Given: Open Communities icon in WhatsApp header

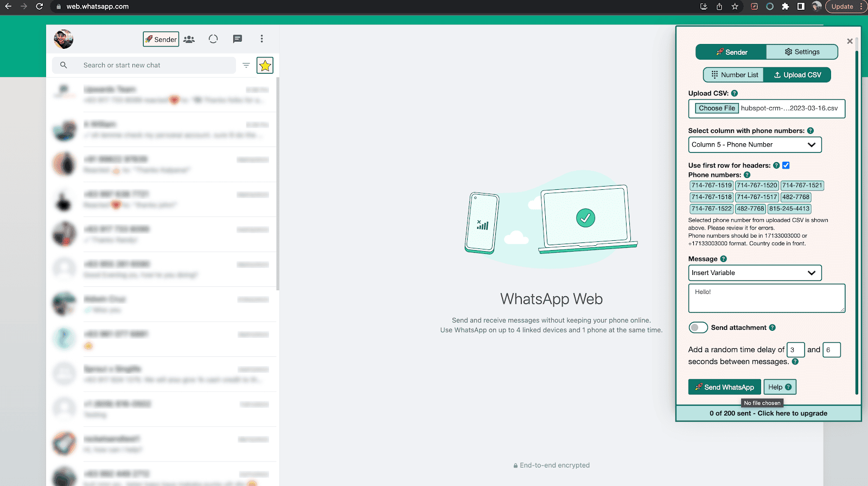Looking at the screenshot, I should (x=189, y=39).
